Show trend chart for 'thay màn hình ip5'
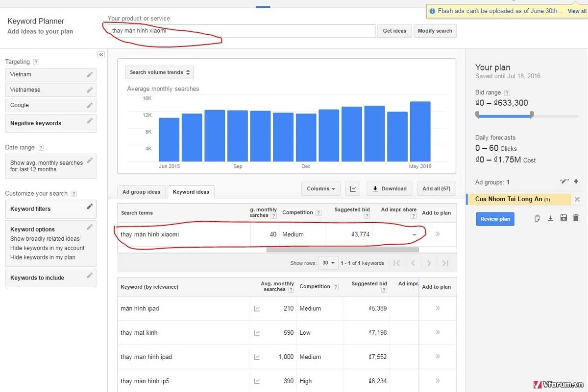 pos(257,381)
